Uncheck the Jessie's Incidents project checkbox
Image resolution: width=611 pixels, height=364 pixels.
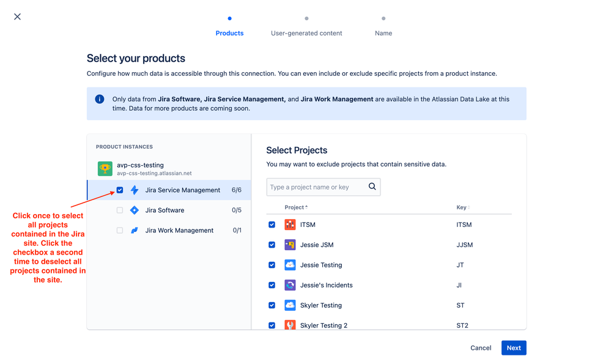click(x=272, y=285)
